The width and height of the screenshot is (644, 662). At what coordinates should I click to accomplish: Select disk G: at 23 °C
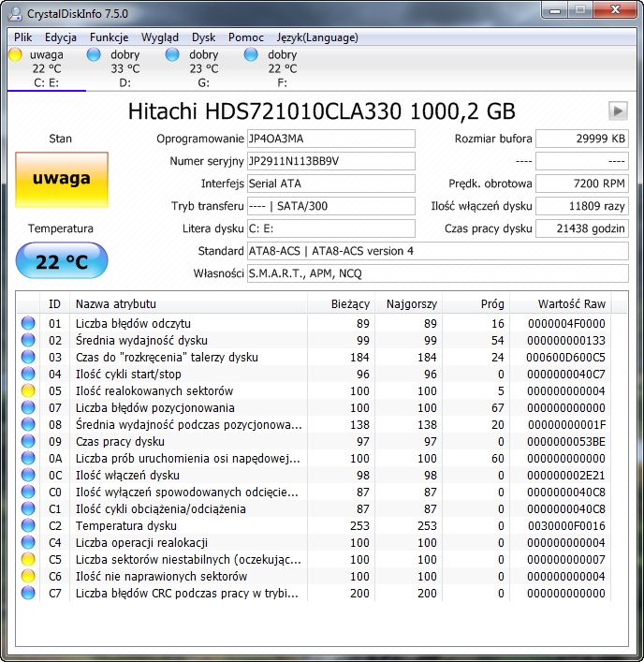tap(203, 68)
